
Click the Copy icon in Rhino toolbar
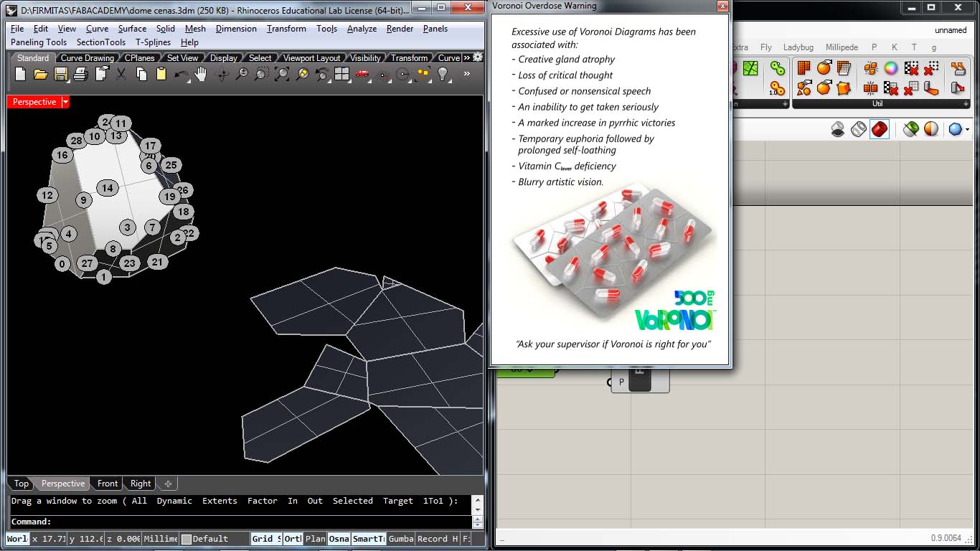[141, 74]
